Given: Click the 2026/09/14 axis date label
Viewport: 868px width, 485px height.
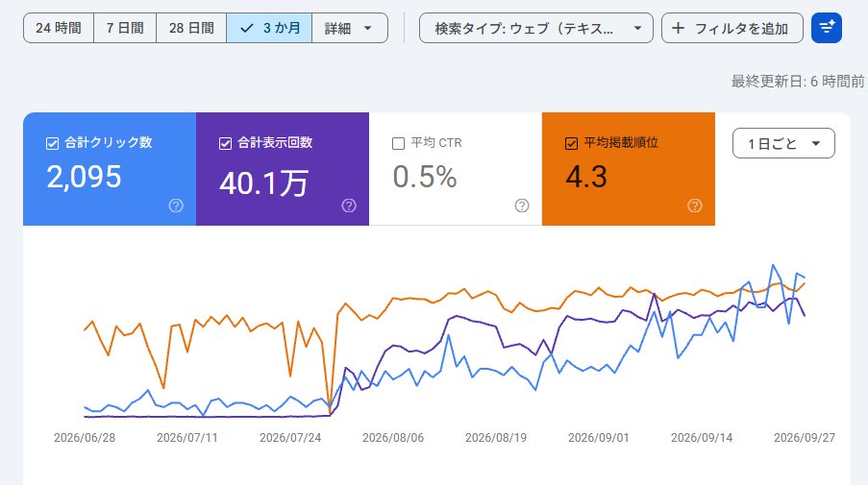Looking at the screenshot, I should coord(702,437).
